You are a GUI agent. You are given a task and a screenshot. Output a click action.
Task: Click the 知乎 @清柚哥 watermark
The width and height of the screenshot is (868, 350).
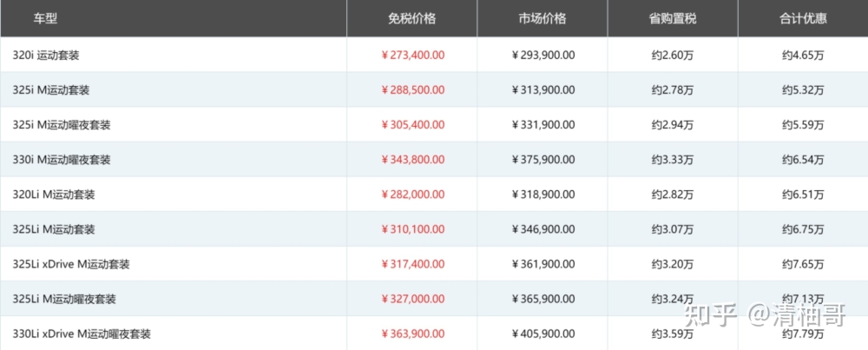coord(765,315)
